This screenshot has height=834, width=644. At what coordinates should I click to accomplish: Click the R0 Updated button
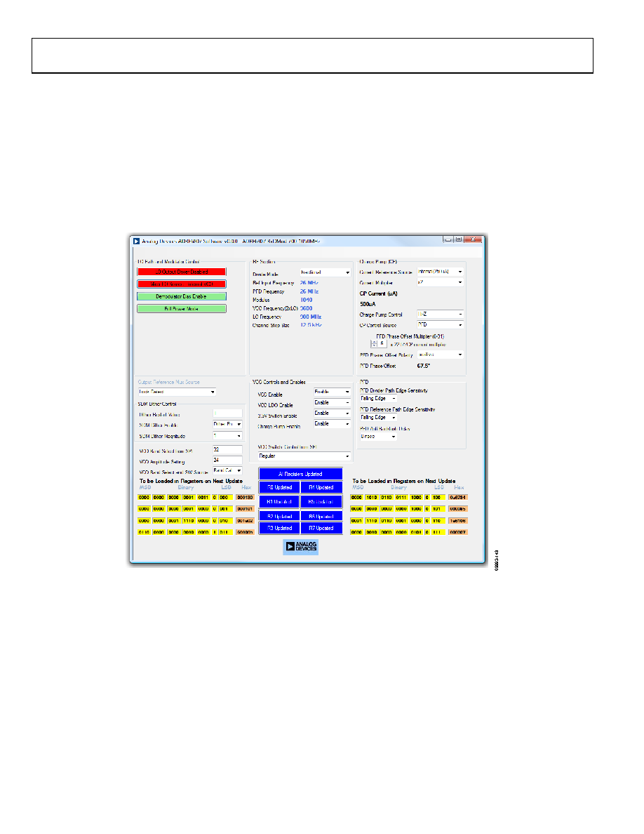(279, 487)
